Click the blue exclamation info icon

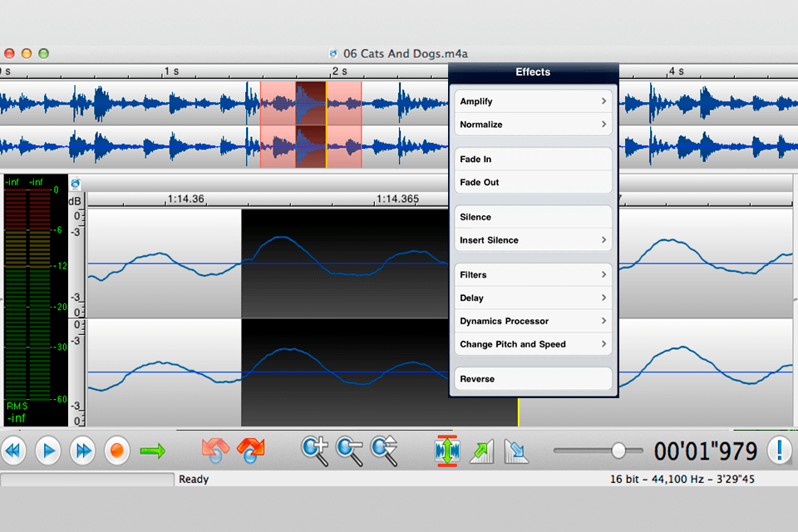click(779, 451)
